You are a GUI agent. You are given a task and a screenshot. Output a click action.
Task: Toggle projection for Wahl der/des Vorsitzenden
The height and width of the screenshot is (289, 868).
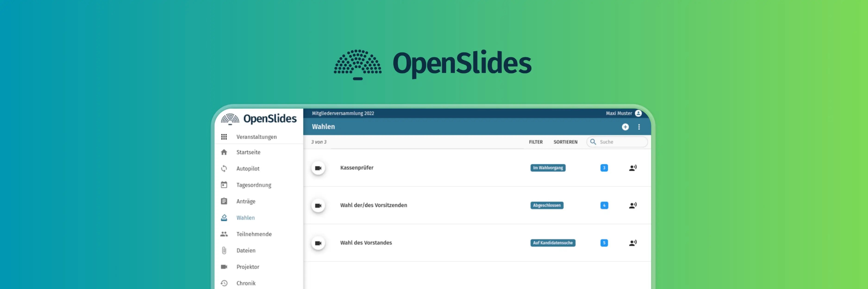tap(318, 205)
